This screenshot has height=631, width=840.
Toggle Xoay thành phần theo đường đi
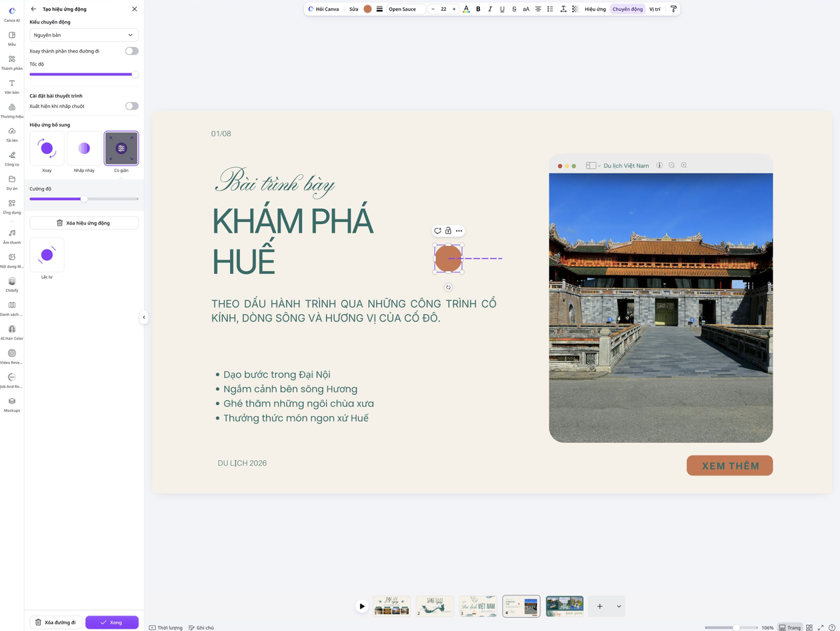132,51
